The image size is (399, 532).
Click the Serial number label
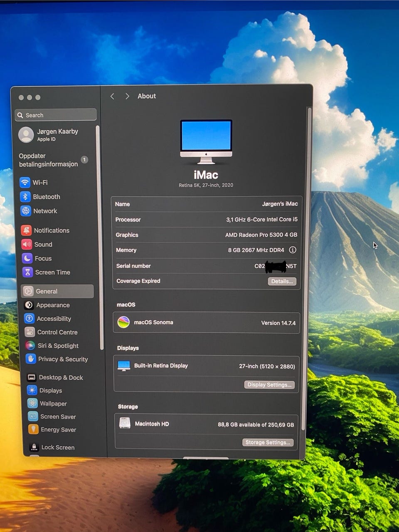point(133,266)
